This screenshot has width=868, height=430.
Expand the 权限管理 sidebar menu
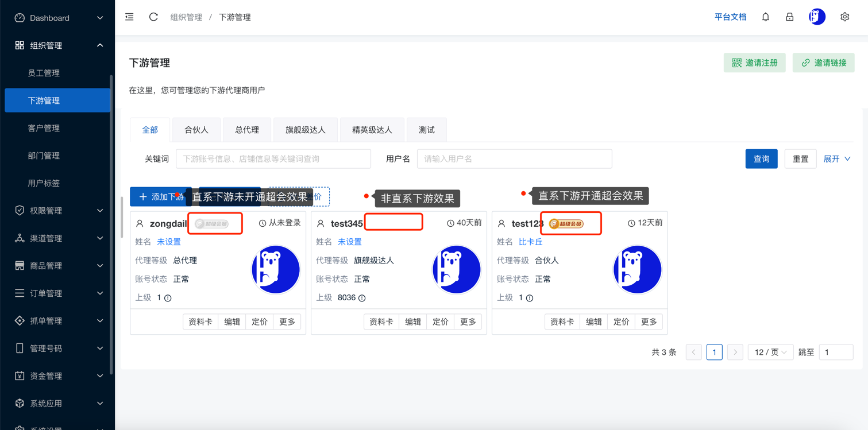[x=57, y=211]
